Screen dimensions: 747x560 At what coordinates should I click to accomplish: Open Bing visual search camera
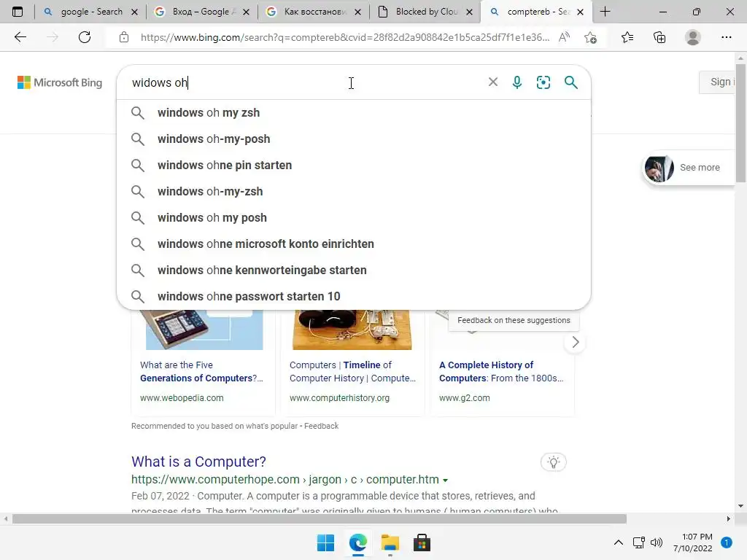tap(543, 82)
